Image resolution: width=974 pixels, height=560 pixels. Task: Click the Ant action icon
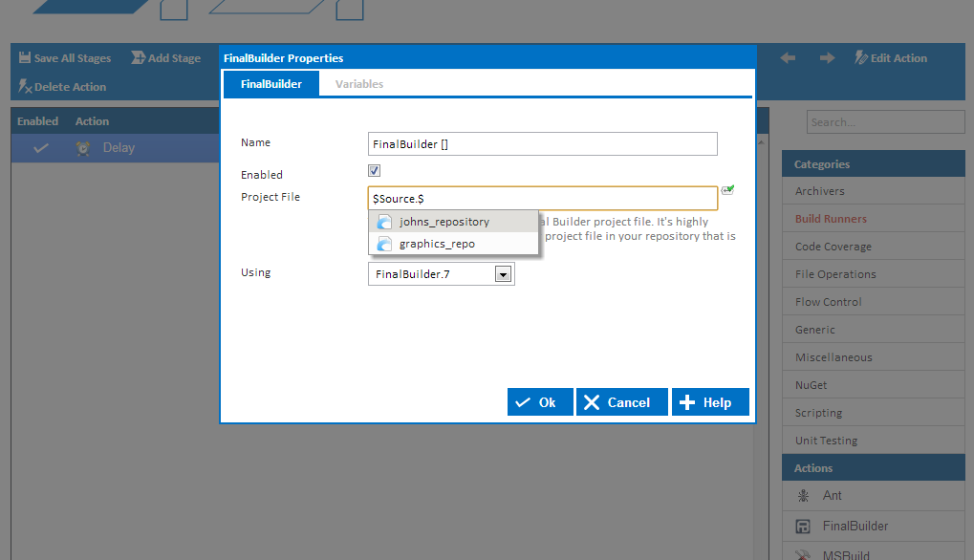[803, 495]
